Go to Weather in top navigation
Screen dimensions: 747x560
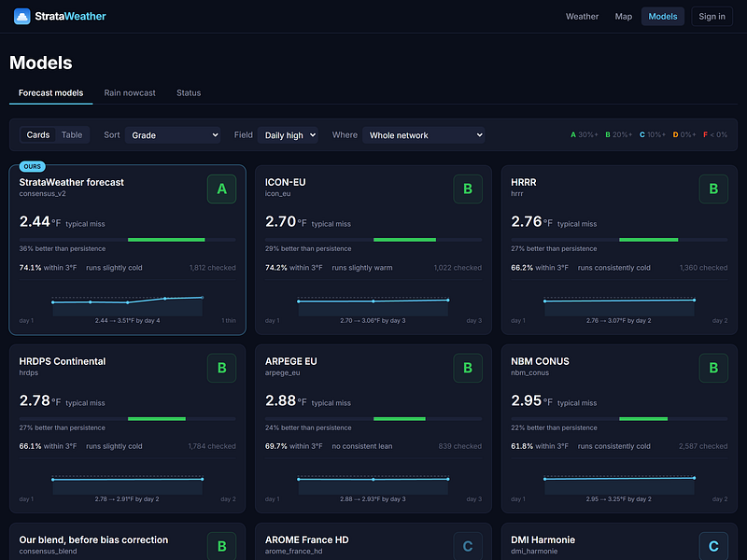click(582, 16)
